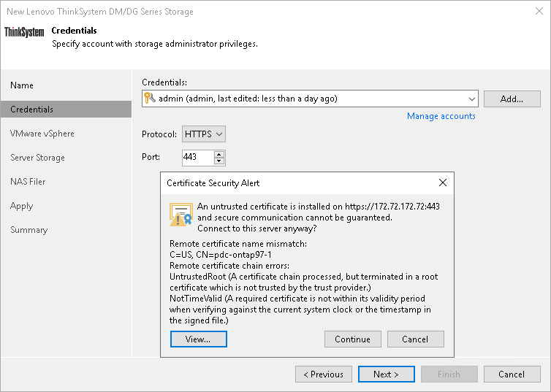The width and height of the screenshot is (551, 392).
Task: Click the Add... credentials button
Action: pyautogui.click(x=512, y=99)
